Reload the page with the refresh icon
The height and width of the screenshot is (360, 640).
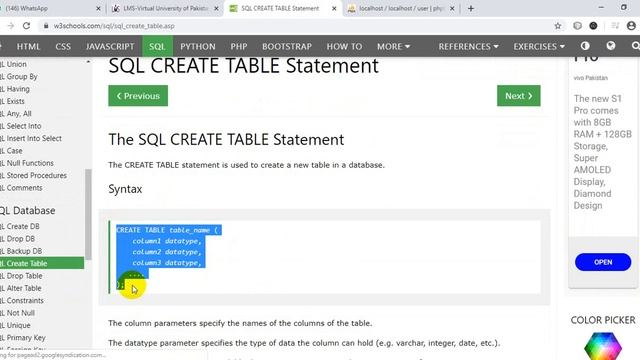pyautogui.click(x=27, y=26)
